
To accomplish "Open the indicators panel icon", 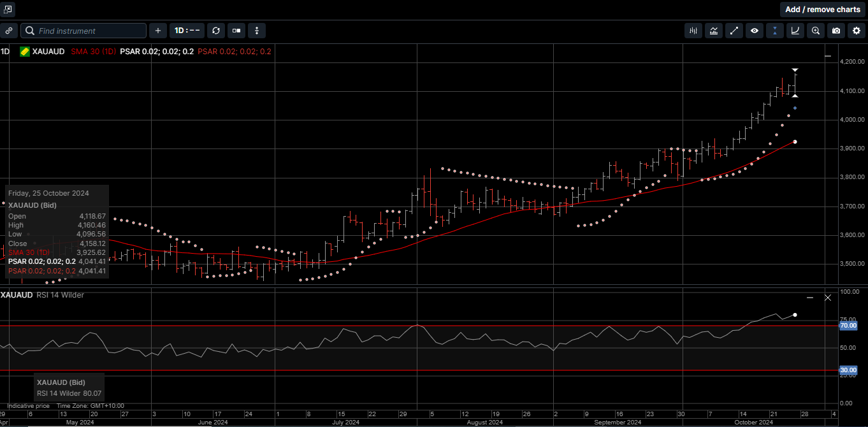I will [x=693, y=30].
